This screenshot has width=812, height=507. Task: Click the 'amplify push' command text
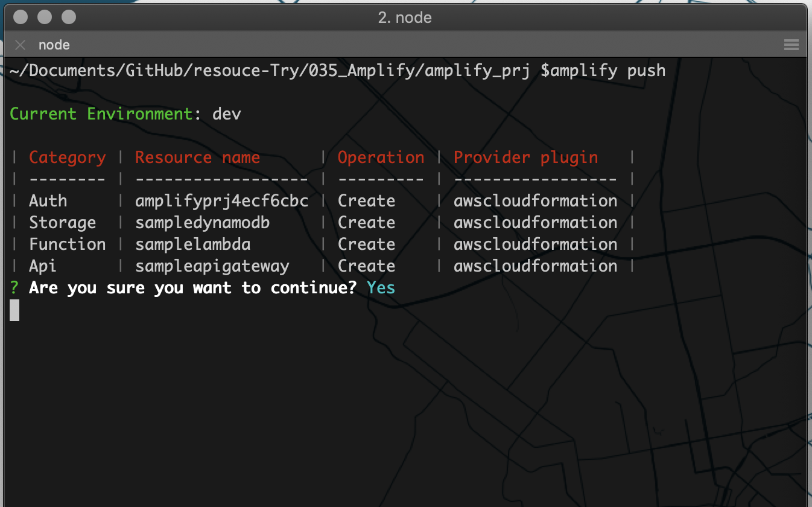coord(607,71)
